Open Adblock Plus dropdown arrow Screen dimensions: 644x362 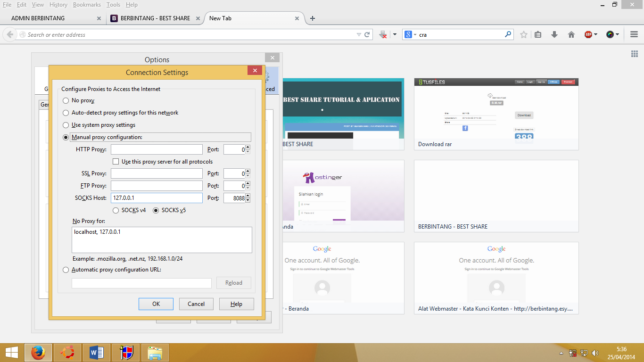coord(596,34)
